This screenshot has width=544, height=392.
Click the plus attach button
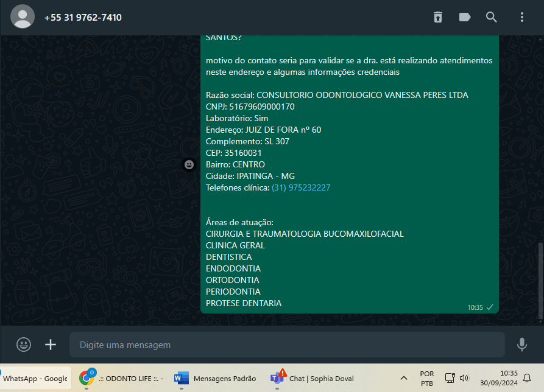click(x=51, y=345)
